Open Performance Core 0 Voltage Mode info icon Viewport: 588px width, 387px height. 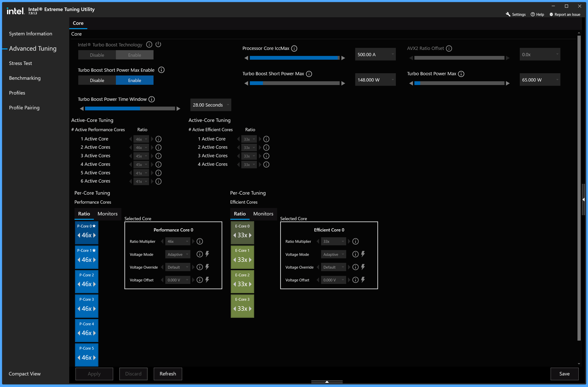click(x=200, y=254)
